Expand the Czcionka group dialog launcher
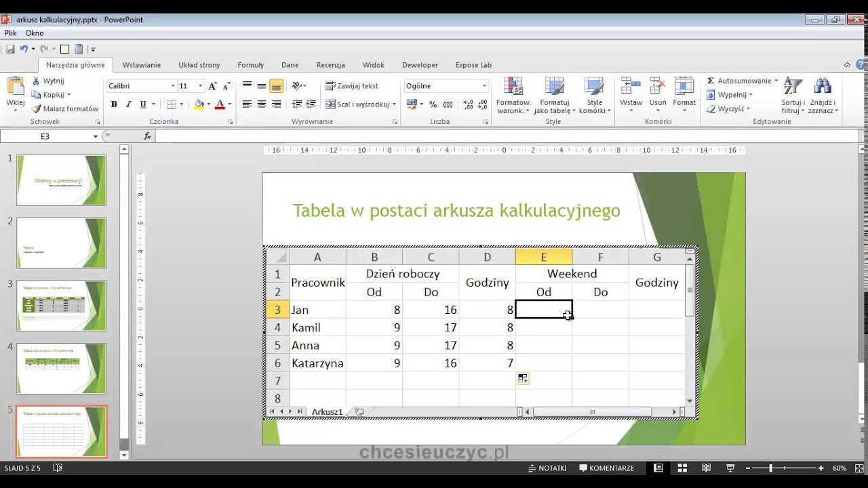The image size is (868, 488). pos(231,122)
